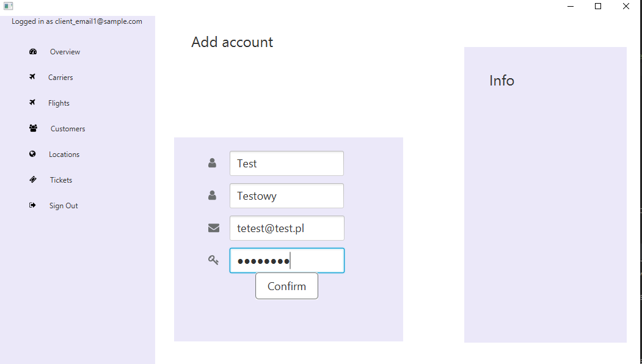Click the Tickets icon in sidebar
This screenshot has height=364, width=642.
[32, 180]
